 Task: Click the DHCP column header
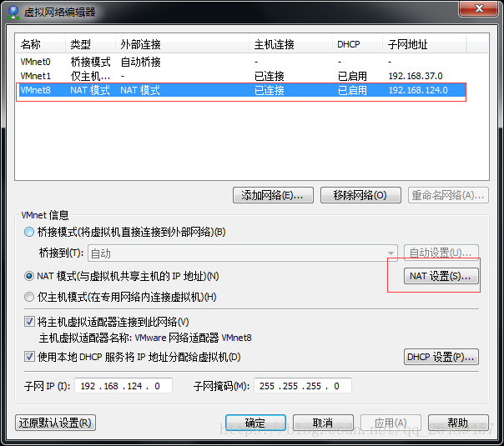[357, 44]
